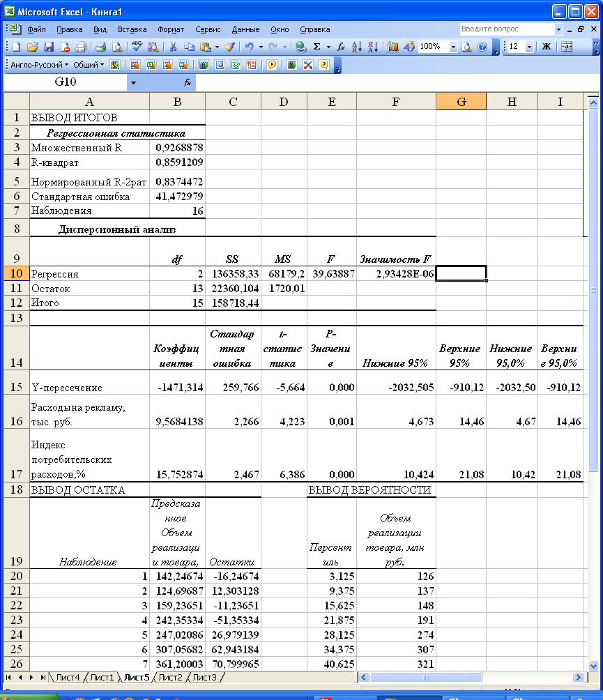Save the workbook with the floppy disk icon
The width and height of the screenshot is (603, 700).
tap(49, 47)
